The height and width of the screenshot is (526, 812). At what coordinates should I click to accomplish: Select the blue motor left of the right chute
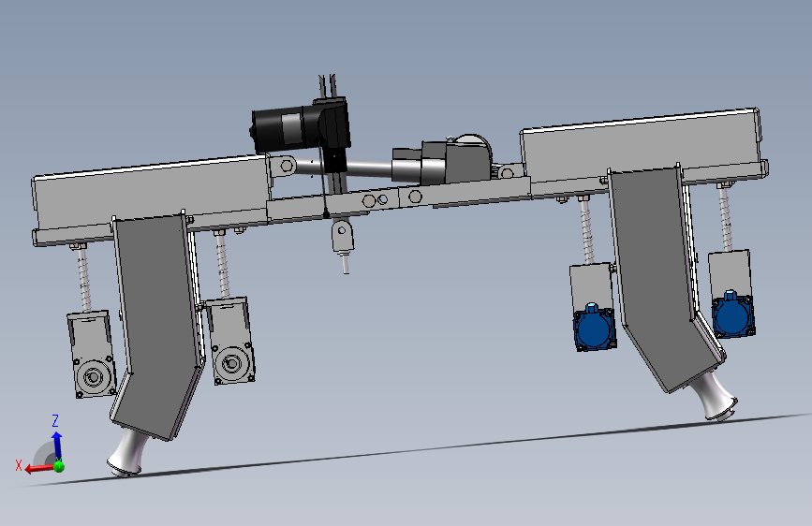tap(594, 328)
